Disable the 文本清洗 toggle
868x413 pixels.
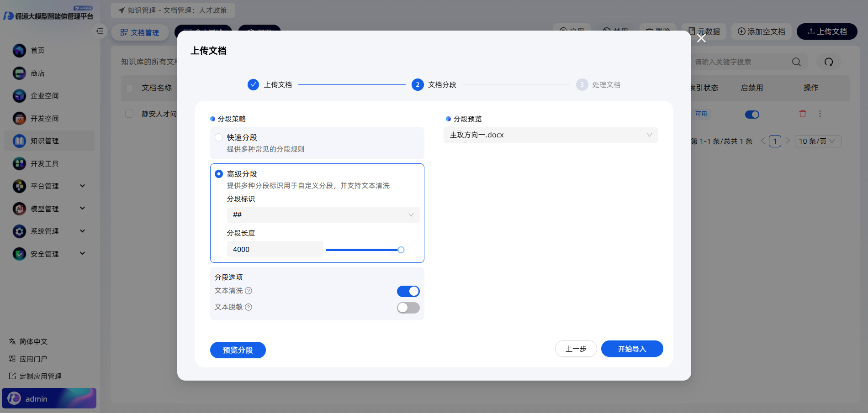click(408, 291)
